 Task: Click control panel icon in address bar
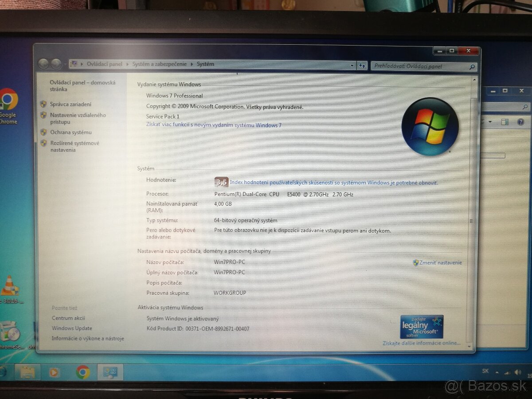[x=74, y=64]
